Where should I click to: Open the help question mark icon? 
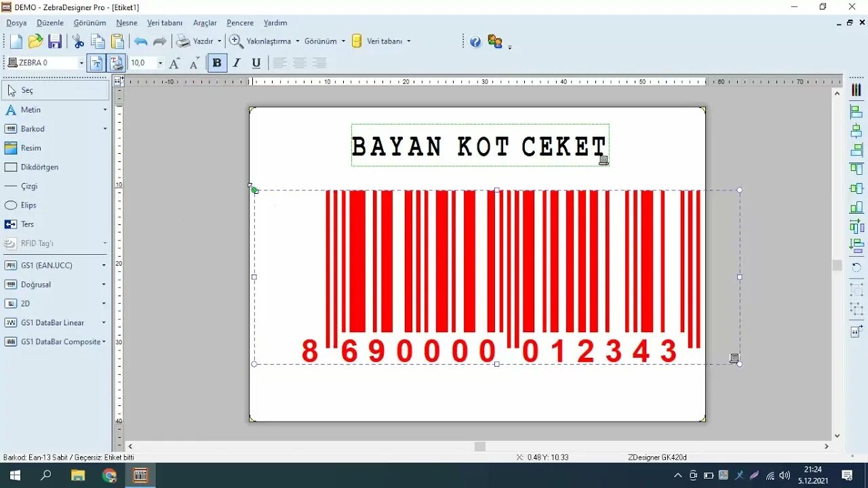pyautogui.click(x=475, y=42)
